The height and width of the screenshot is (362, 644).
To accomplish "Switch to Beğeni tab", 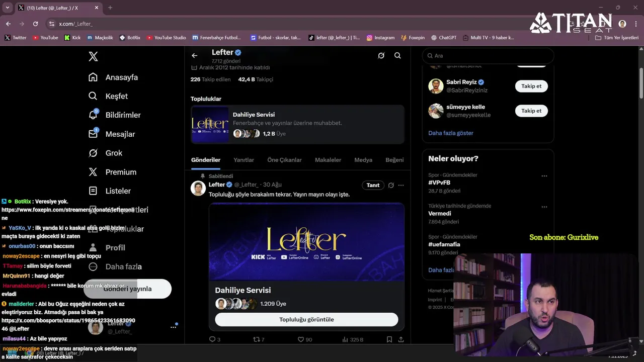I will (394, 160).
